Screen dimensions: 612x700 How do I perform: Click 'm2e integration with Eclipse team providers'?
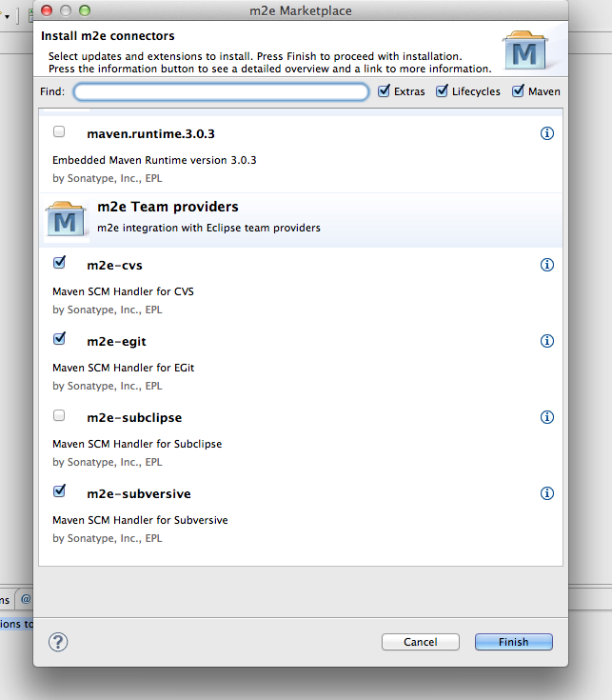[208, 228]
